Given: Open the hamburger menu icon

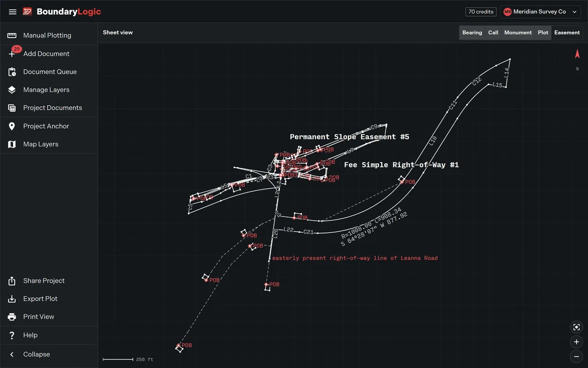Looking at the screenshot, I should [x=13, y=12].
